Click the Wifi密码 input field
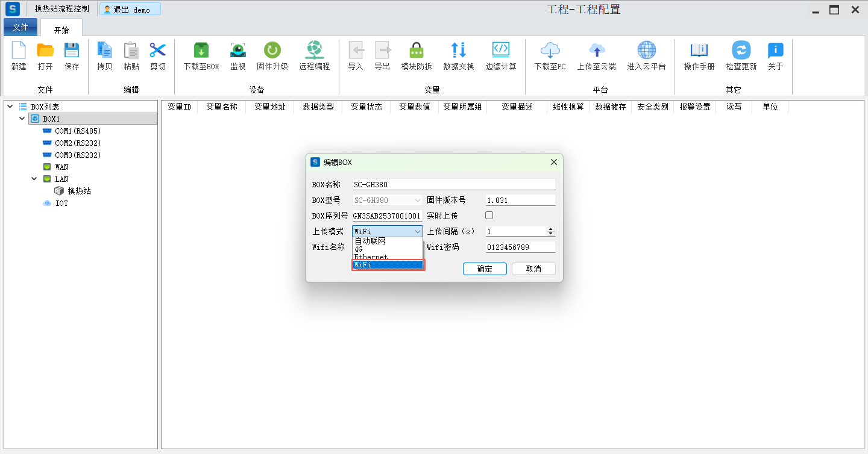The height and width of the screenshot is (454, 868). pyautogui.click(x=520, y=247)
